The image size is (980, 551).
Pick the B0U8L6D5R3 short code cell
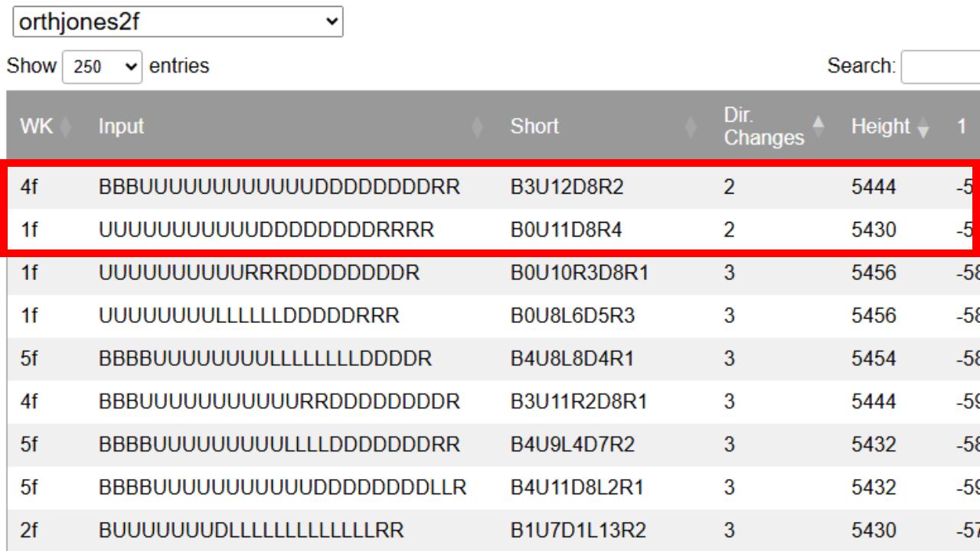coord(572,315)
